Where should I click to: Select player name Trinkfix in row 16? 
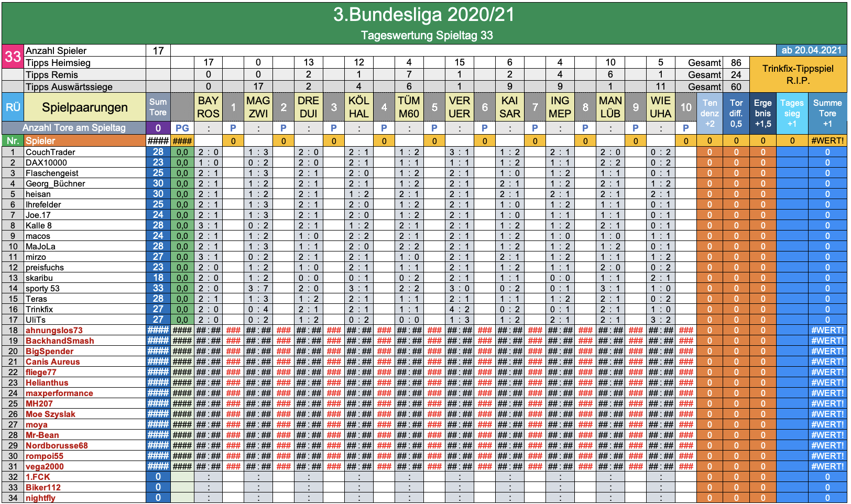(x=39, y=309)
